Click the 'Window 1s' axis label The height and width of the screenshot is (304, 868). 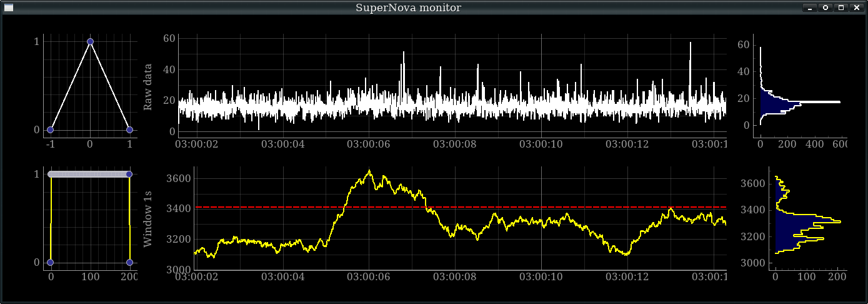[x=148, y=218]
